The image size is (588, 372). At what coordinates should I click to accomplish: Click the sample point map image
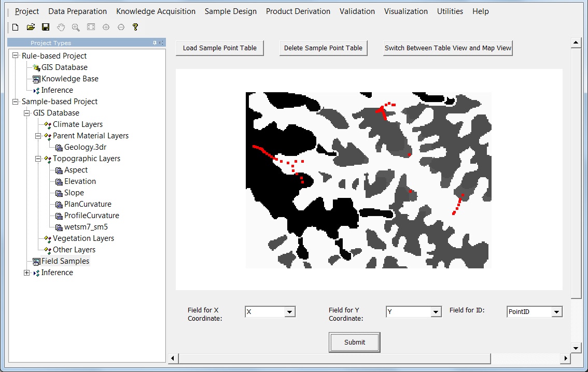(x=368, y=180)
